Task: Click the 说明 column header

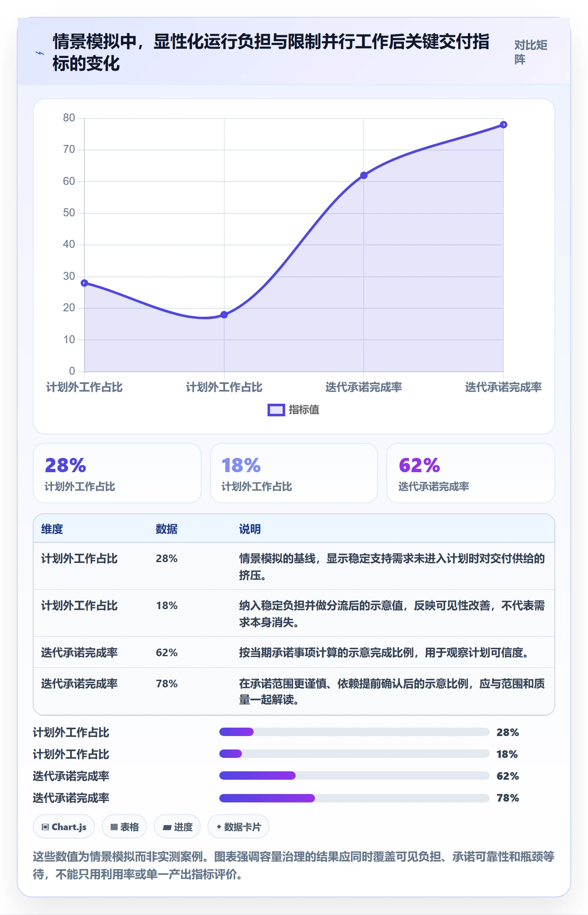Action: (x=250, y=529)
